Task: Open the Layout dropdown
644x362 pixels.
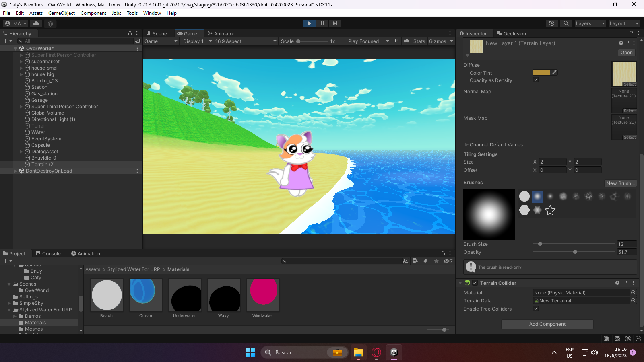Action: tap(623, 23)
